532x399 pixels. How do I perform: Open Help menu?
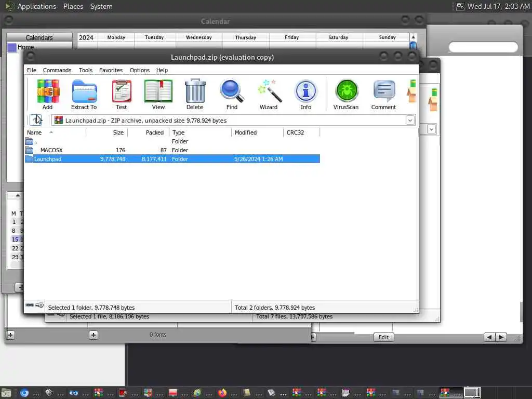pyautogui.click(x=162, y=70)
